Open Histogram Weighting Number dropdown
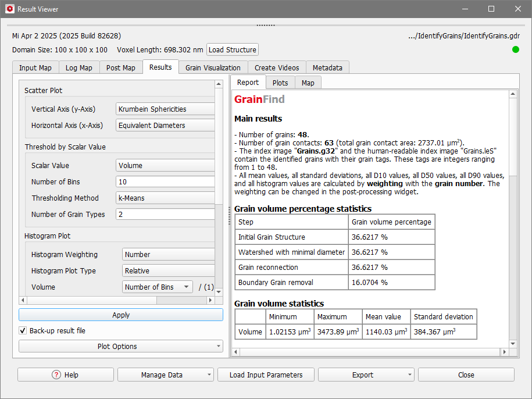The width and height of the screenshot is (532, 399). pos(168,255)
